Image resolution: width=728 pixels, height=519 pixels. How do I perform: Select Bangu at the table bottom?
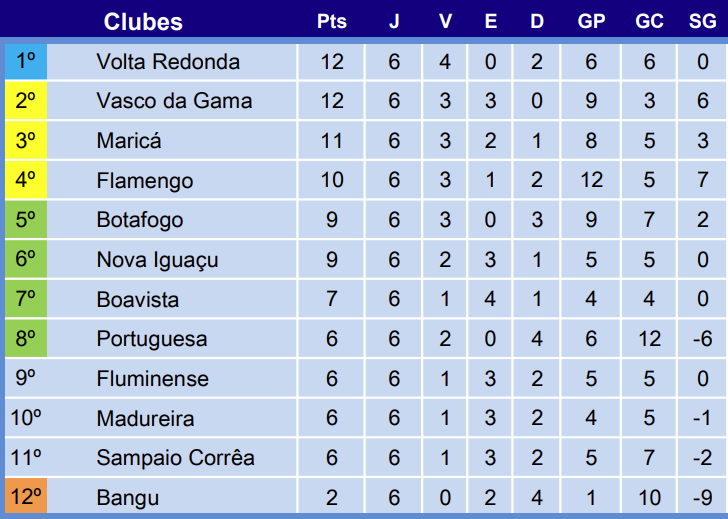[x=127, y=498]
